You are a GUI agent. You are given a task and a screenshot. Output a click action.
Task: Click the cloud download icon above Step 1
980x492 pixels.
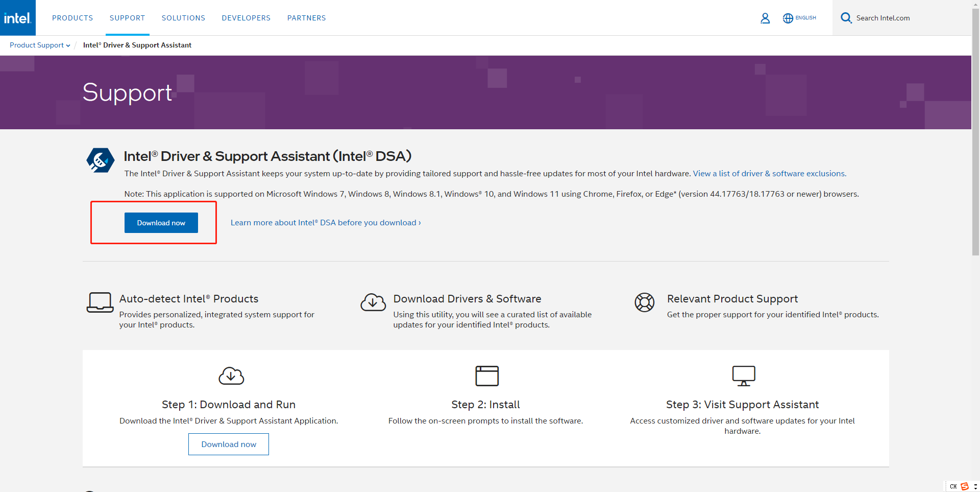click(231, 376)
